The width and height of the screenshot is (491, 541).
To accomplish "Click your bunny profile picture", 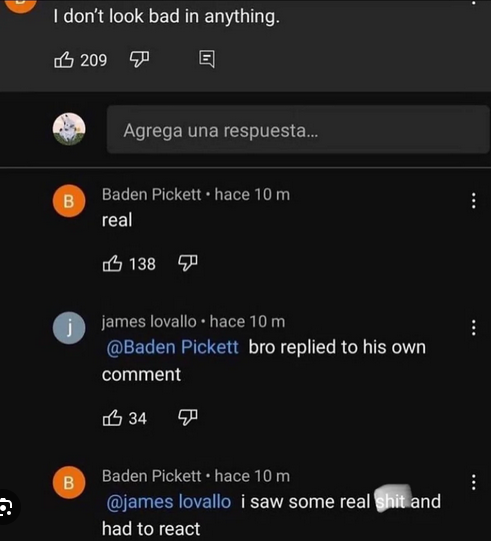I will click(x=69, y=129).
